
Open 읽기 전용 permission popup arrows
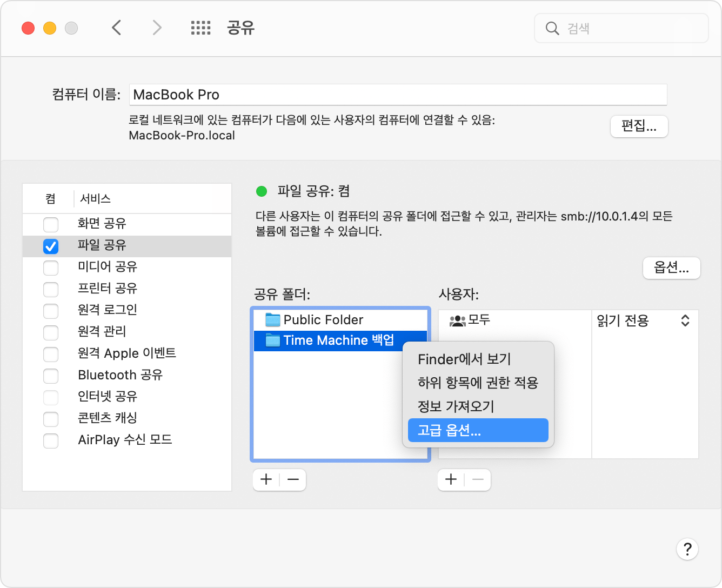(685, 320)
